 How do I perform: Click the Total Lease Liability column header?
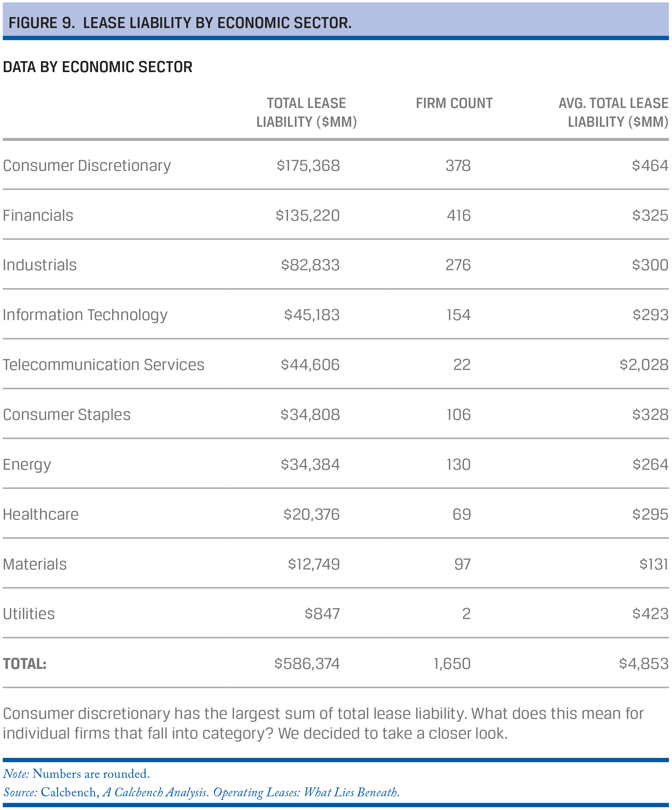click(x=307, y=112)
